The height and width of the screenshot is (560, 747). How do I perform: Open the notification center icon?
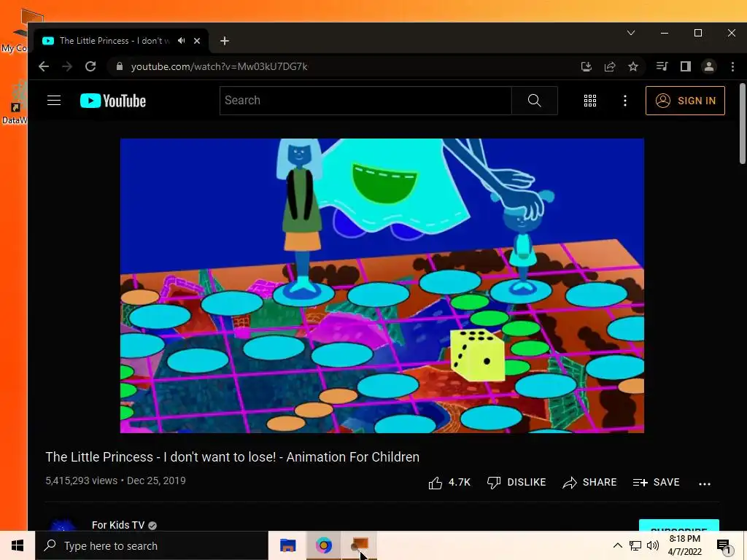point(724,546)
